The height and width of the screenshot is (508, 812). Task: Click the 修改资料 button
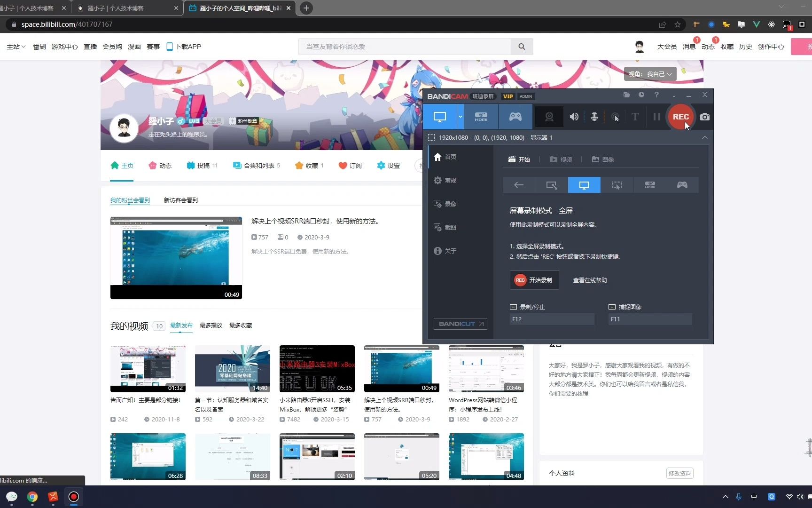pos(679,473)
